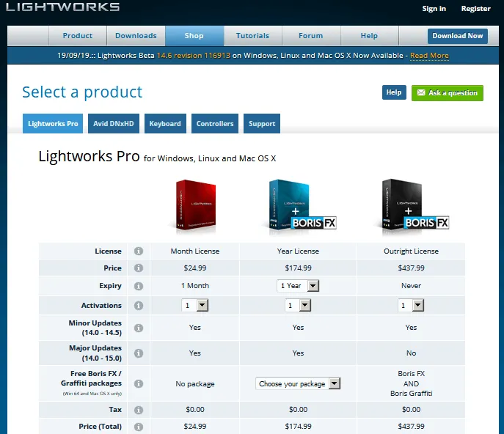Open the Product menu

click(x=78, y=36)
